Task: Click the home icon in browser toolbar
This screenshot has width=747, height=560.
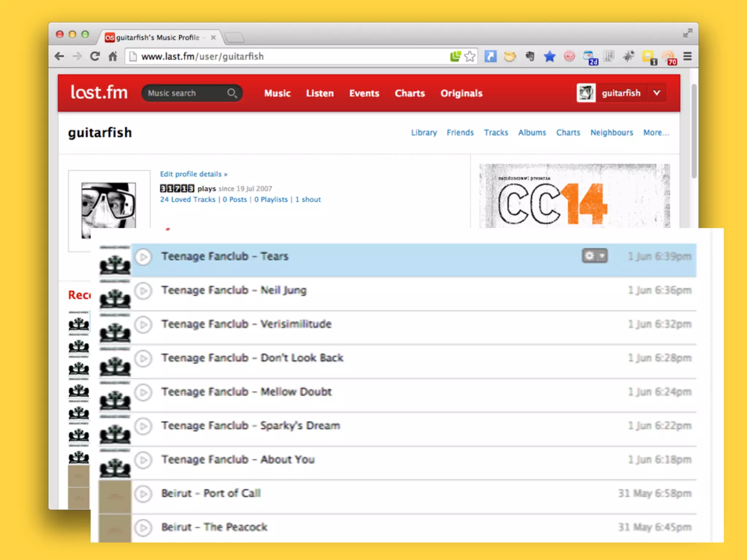Action: coord(113,57)
